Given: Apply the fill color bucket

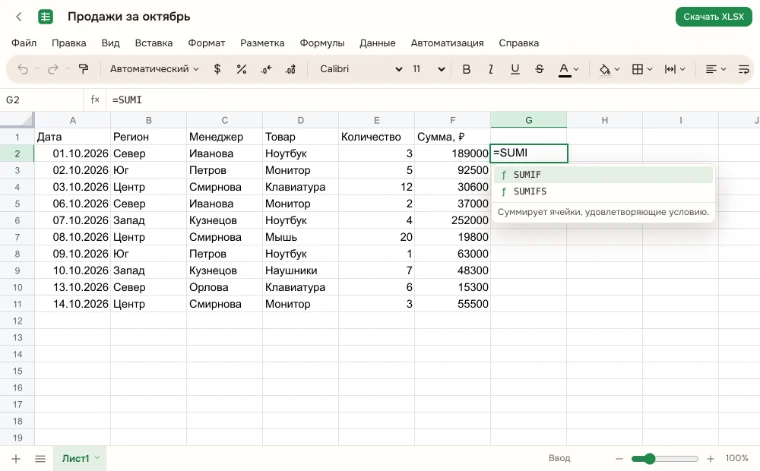Looking at the screenshot, I should (604, 70).
